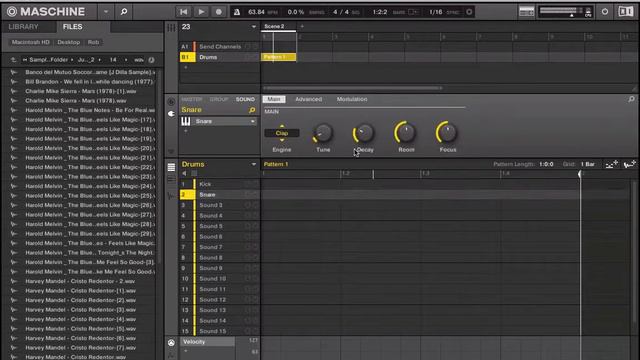The height and width of the screenshot is (360, 640).
Task: Add a new scene with plus button
Action: [x=302, y=27]
